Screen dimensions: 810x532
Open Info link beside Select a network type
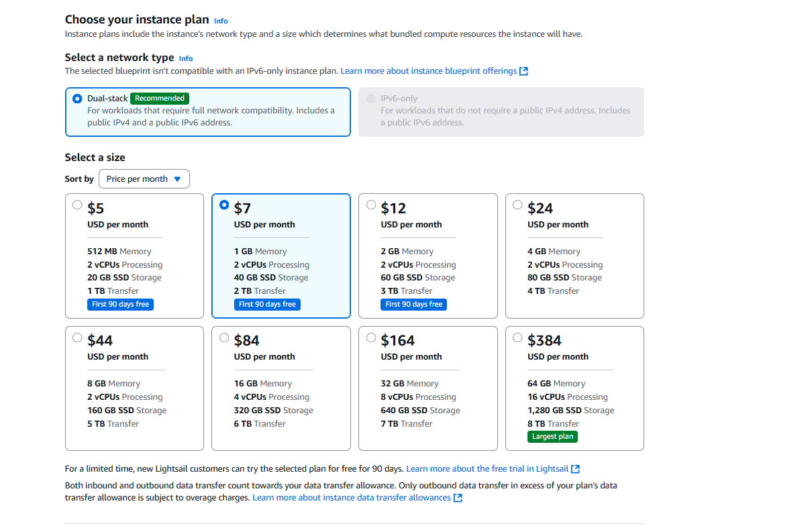point(186,58)
